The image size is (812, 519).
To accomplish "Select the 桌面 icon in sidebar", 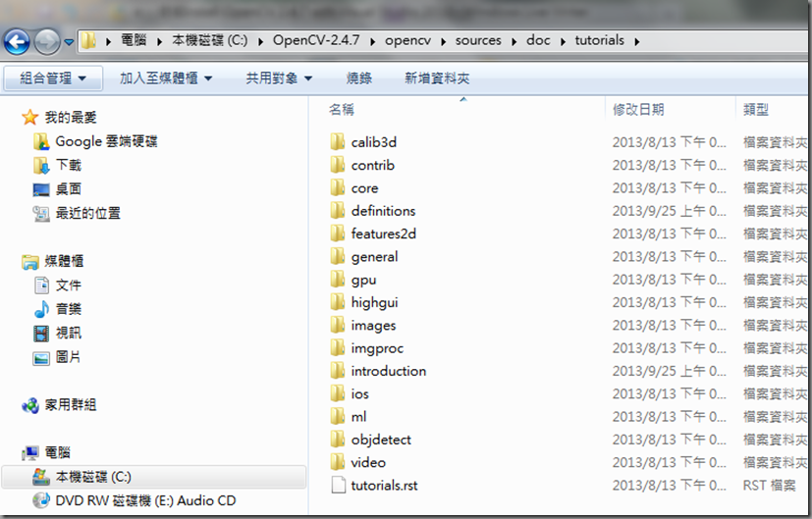I will pyautogui.click(x=41, y=189).
